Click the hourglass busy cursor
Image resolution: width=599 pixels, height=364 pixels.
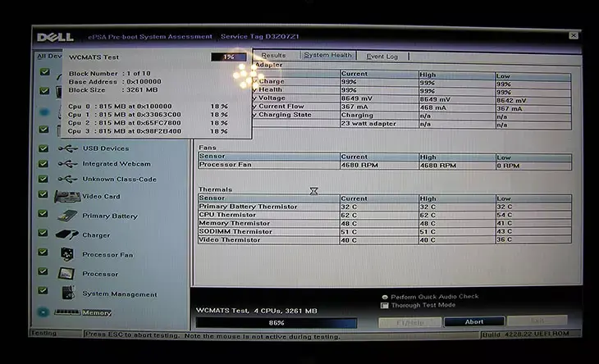click(313, 191)
